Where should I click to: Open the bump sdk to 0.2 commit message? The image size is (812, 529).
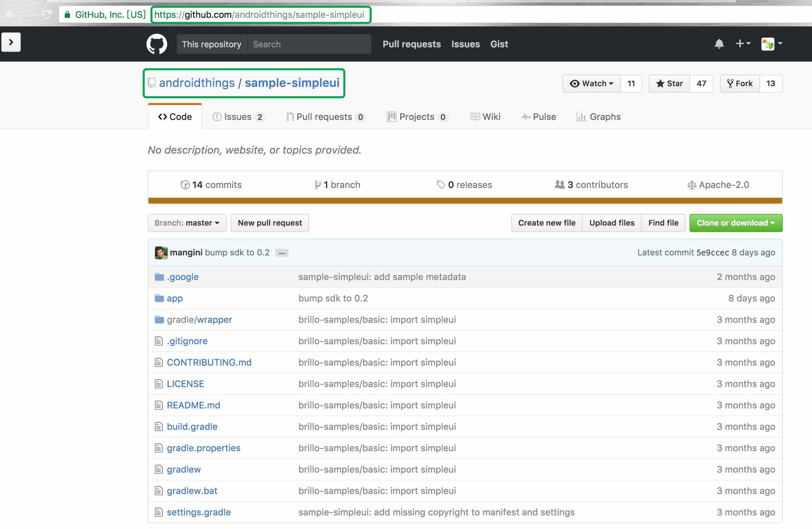point(237,253)
